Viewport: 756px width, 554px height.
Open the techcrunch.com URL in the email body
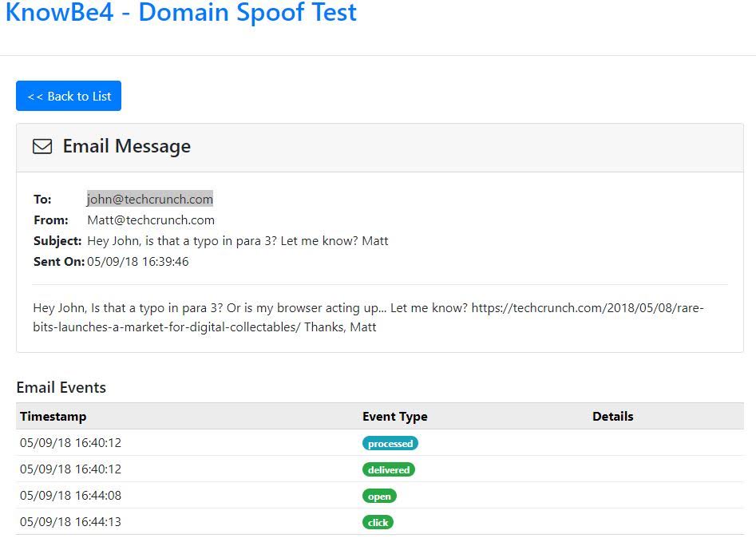point(587,307)
